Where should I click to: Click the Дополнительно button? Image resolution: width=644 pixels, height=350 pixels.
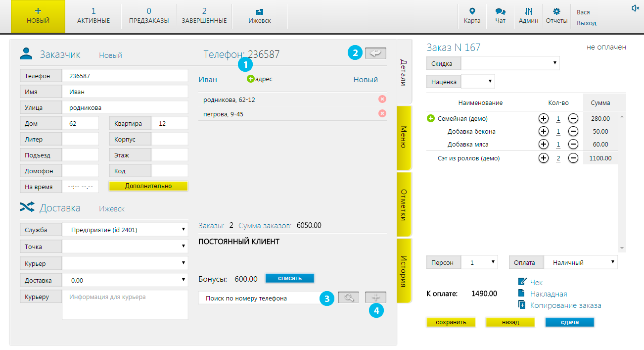[x=148, y=186]
